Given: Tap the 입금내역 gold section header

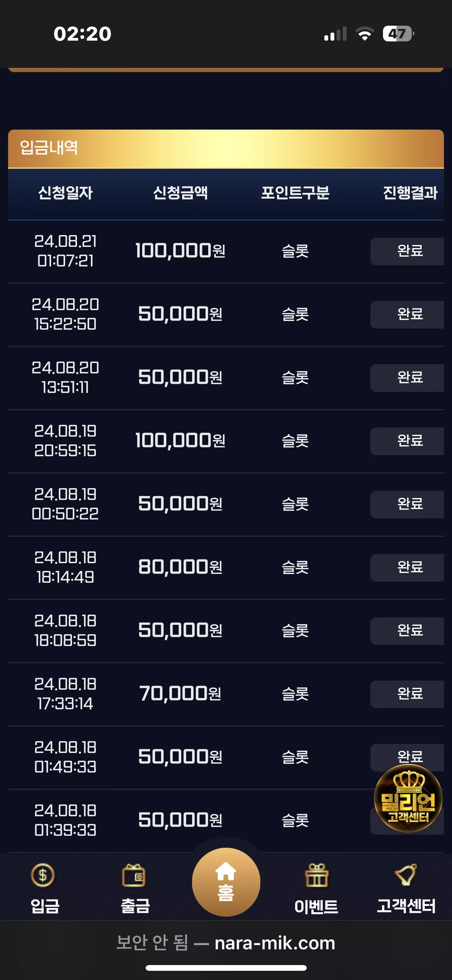Looking at the screenshot, I should [226, 149].
